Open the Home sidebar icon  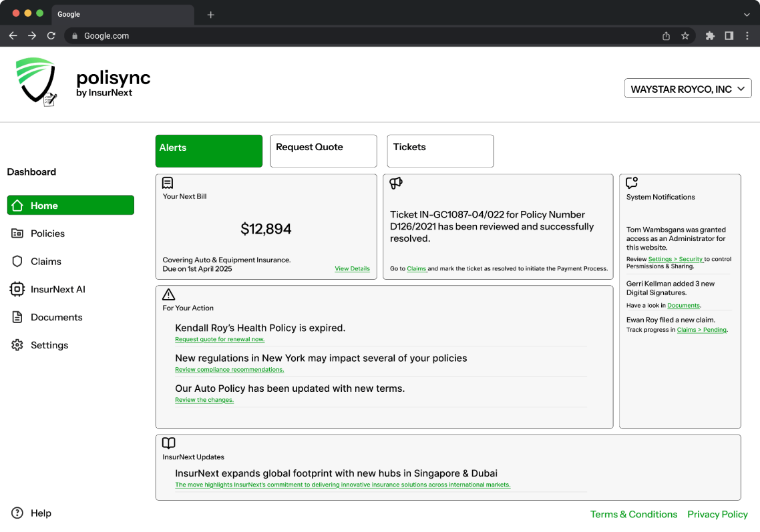[17, 206]
